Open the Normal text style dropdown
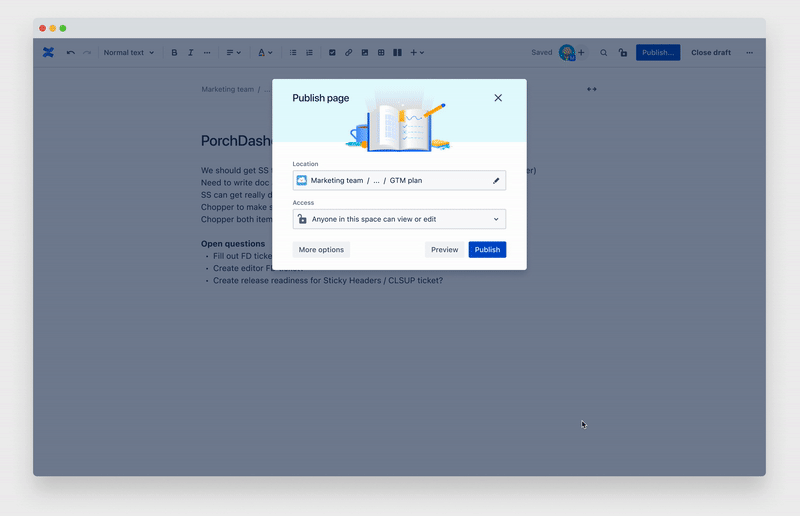Image resolution: width=800 pixels, height=516 pixels. click(x=129, y=53)
